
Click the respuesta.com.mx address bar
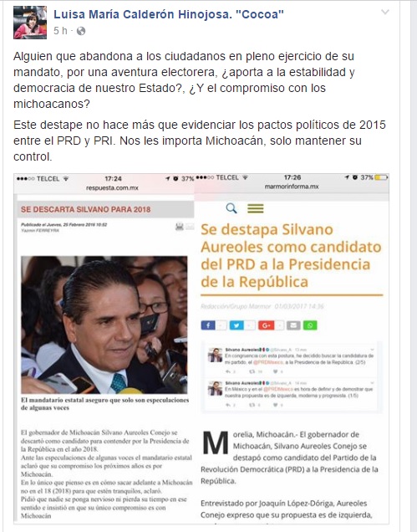(112, 187)
